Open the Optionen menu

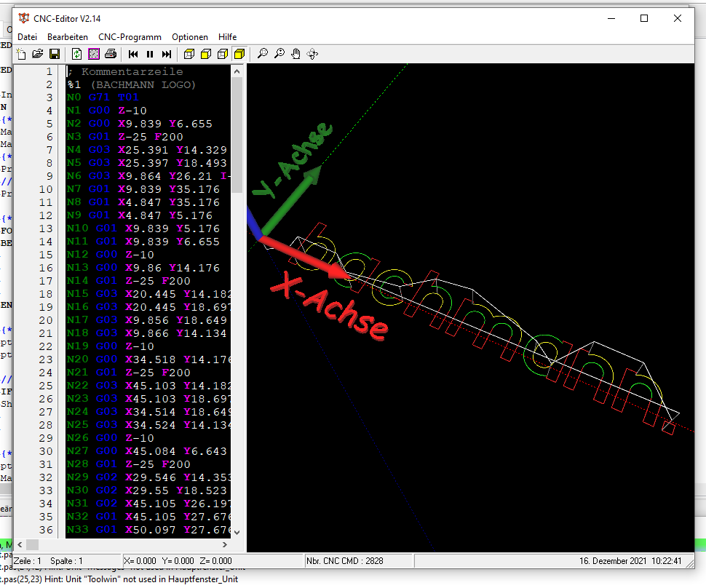click(x=190, y=36)
